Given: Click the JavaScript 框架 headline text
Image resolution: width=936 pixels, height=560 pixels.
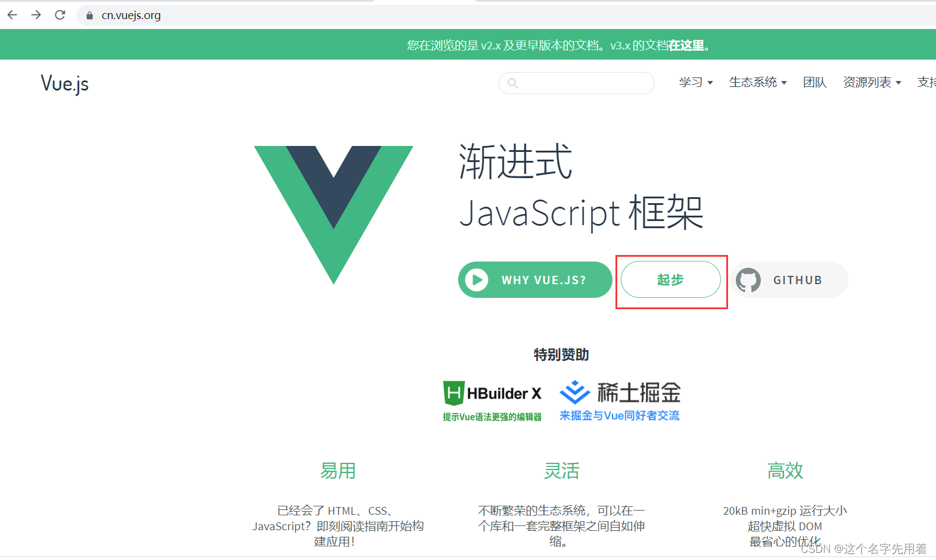Looking at the screenshot, I should [581, 213].
